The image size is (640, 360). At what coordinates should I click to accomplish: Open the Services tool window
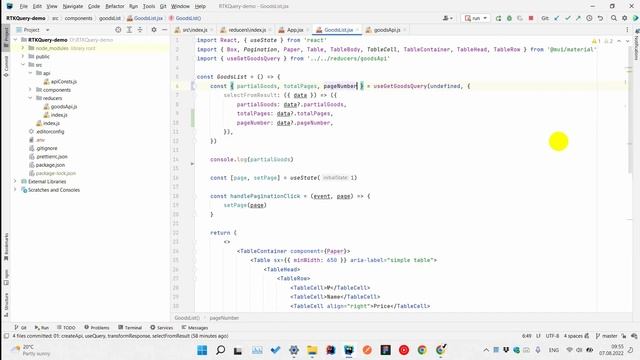(162, 328)
